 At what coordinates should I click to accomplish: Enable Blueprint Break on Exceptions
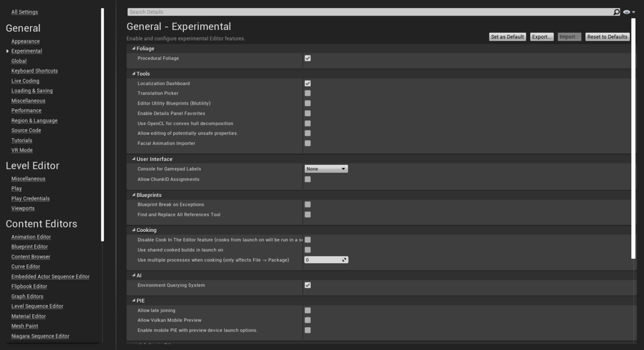tap(308, 204)
